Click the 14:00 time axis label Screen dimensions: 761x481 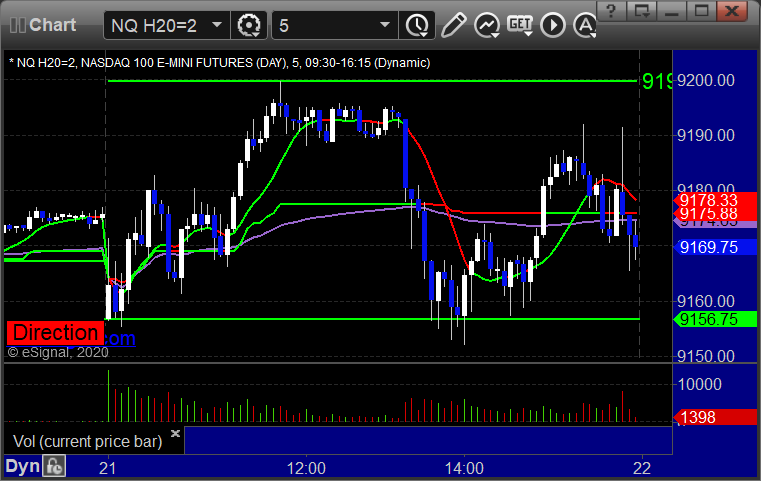tap(464, 468)
